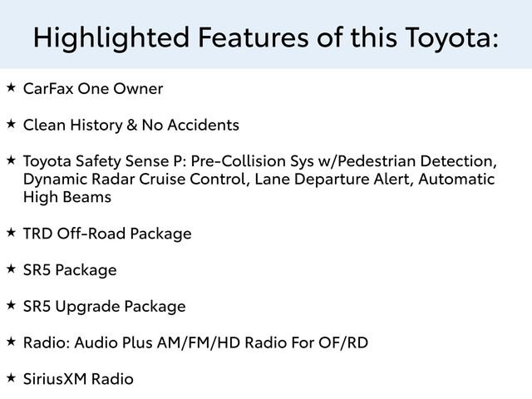Click the Audio Plus AM/FM/HD Radio item
This screenshot has height=399, width=532.
195,342
